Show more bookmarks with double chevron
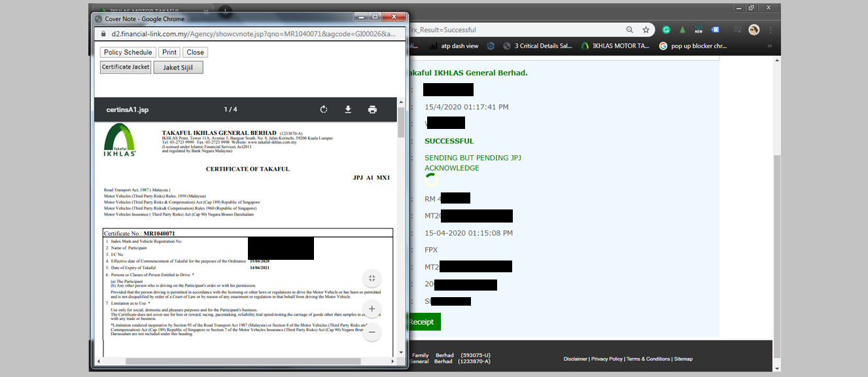 (x=770, y=46)
